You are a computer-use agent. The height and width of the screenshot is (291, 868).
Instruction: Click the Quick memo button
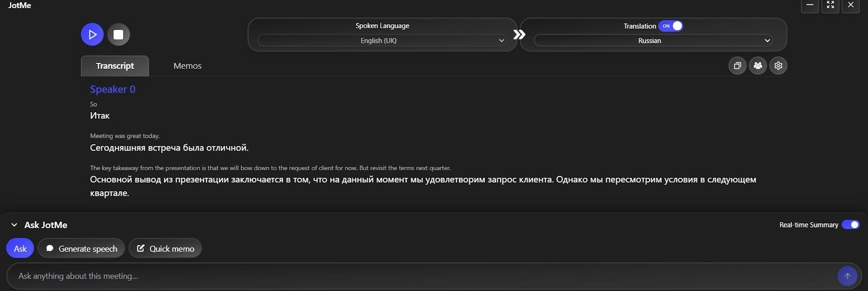click(165, 249)
